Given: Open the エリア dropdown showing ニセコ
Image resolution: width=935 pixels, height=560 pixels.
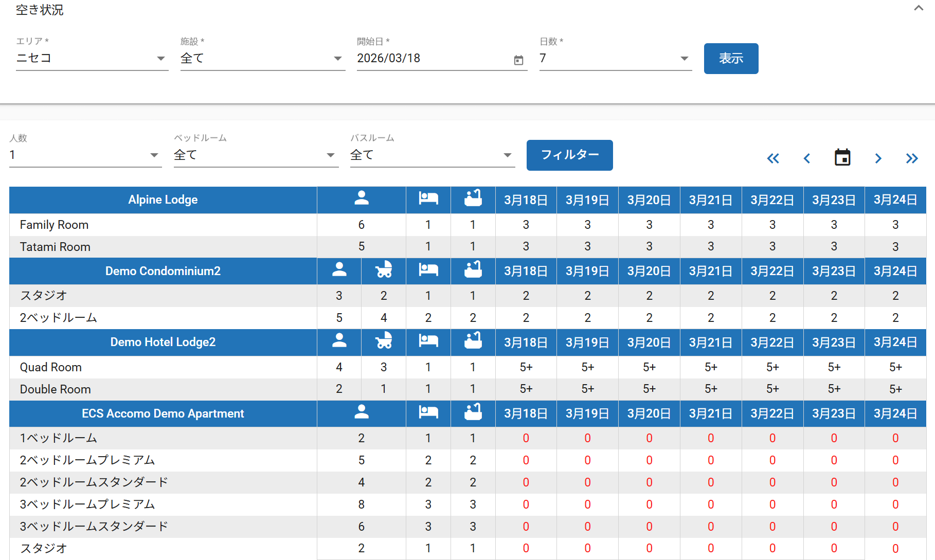Looking at the screenshot, I should (92, 59).
